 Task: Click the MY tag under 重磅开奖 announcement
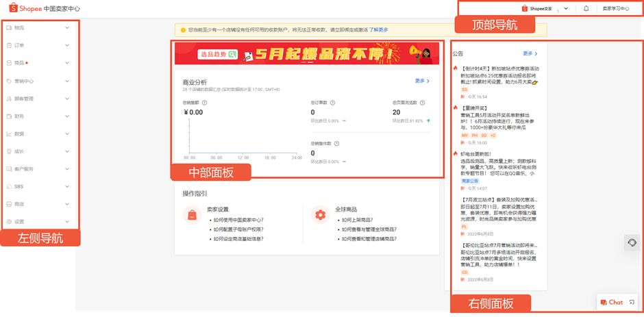click(x=465, y=136)
